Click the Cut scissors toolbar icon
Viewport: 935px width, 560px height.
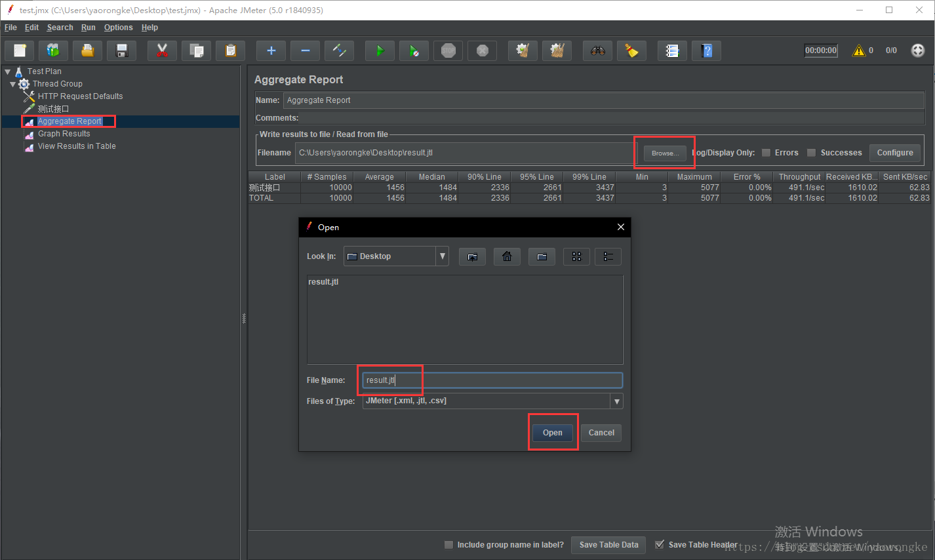pos(162,50)
